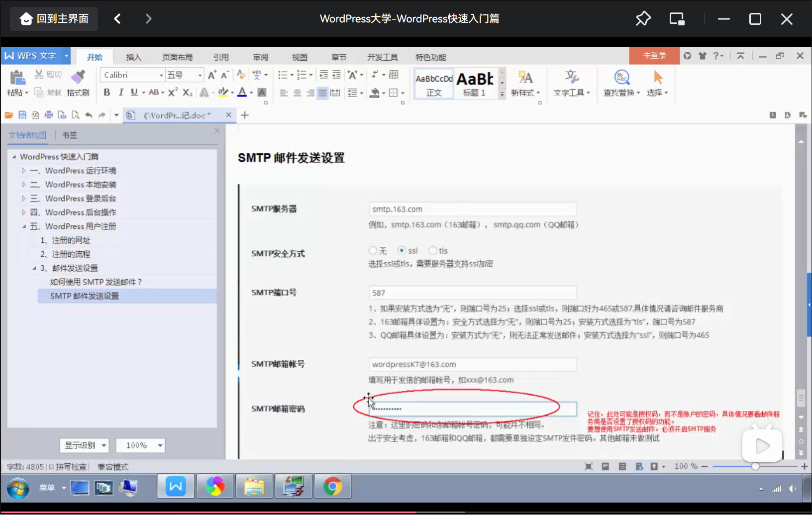Toggle the Underline button
Image resolution: width=812 pixels, height=515 pixels.
pos(134,92)
